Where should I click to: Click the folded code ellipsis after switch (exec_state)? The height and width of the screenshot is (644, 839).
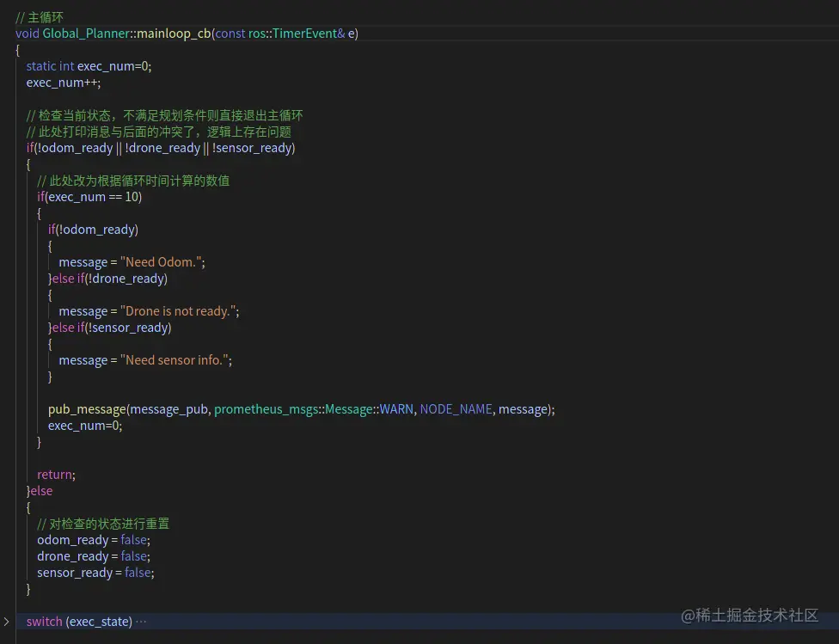(141, 622)
